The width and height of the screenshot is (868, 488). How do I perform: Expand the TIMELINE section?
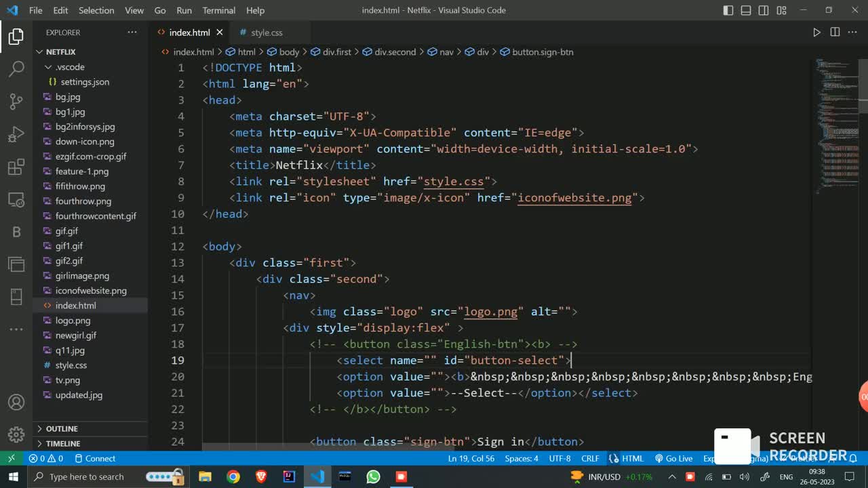[62, 444]
